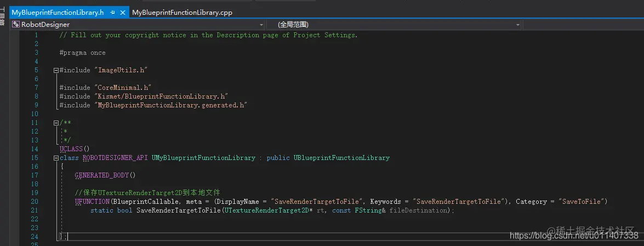Click the BlueprintCallable specifier

pos(145,202)
